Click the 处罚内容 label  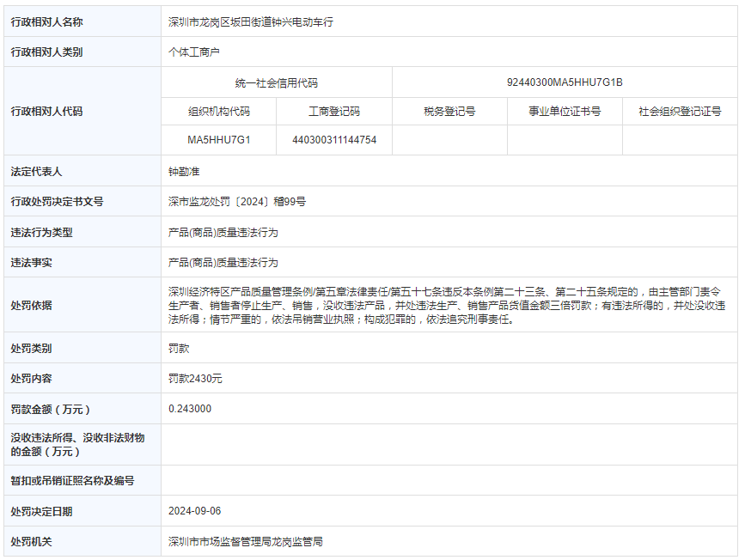click(x=31, y=379)
